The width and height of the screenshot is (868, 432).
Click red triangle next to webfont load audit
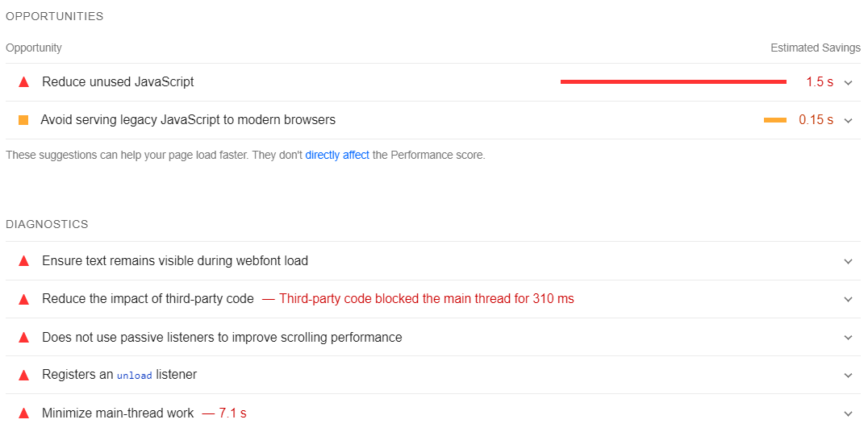(x=23, y=261)
